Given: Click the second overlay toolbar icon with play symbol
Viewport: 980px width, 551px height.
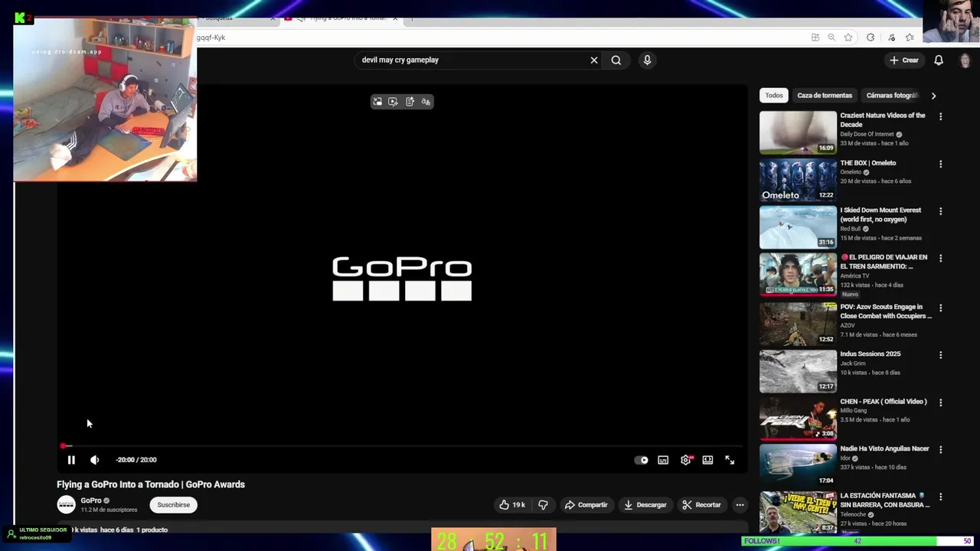Looking at the screenshot, I should [393, 102].
